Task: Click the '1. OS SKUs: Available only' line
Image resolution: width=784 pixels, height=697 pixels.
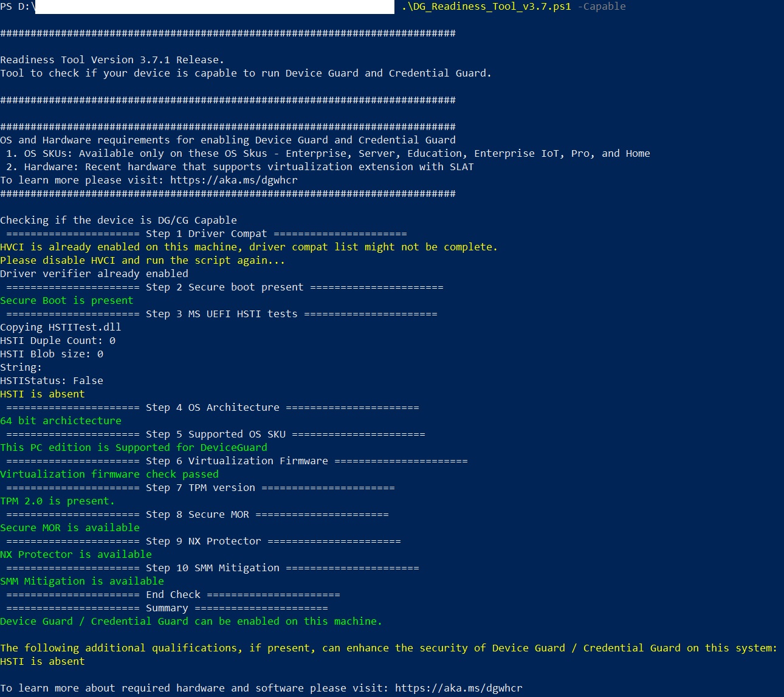Action: point(328,153)
